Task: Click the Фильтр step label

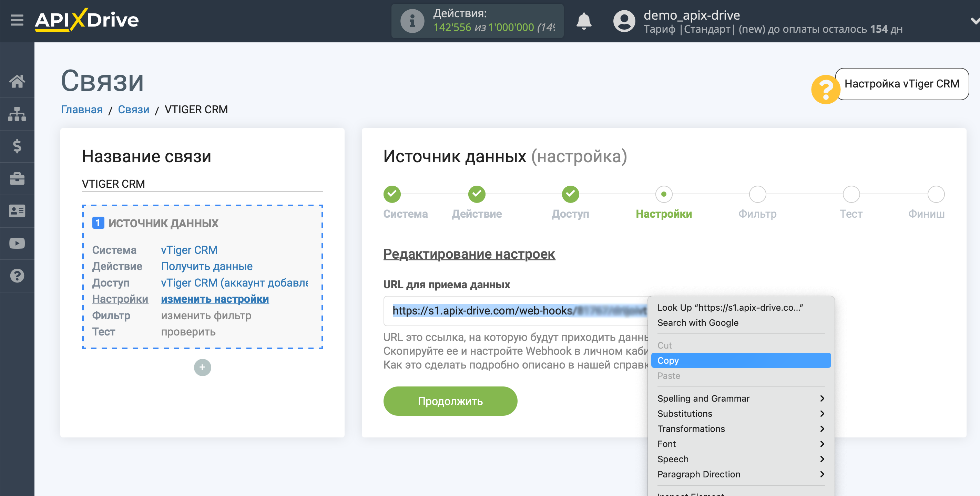Action: coord(757,214)
